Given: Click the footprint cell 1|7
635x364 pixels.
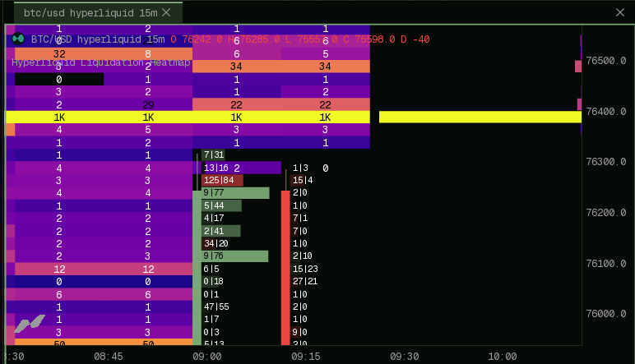Looking at the screenshot, I should (211, 319).
